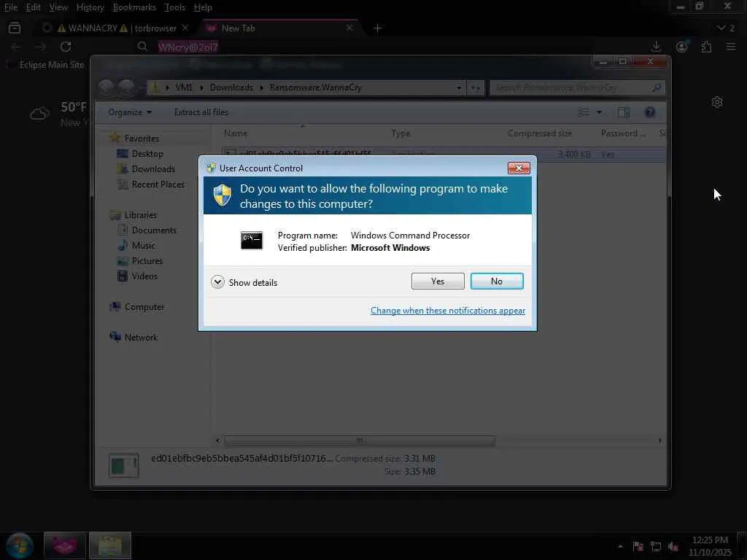Viewport: 747px width, 560px height.
Task: Sort by the Compressed size column header
Action: 539,133
